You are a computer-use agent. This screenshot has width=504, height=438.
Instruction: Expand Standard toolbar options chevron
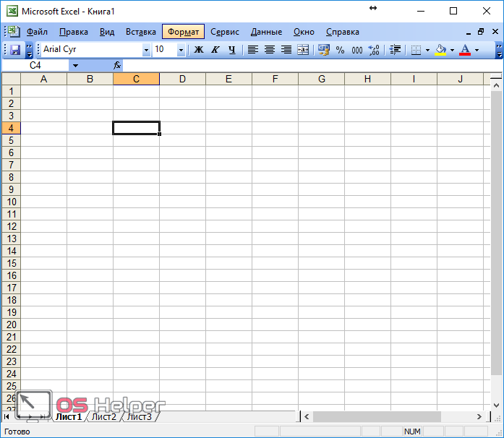(29, 50)
